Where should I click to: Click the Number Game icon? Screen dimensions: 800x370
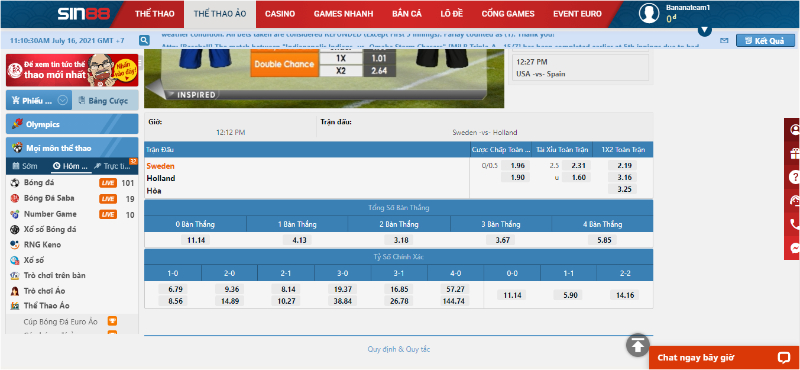[15, 214]
